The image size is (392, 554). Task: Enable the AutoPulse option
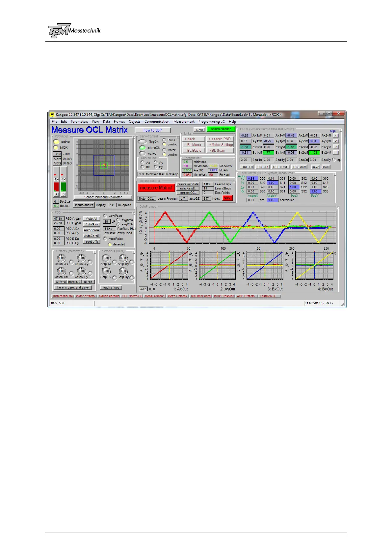(x=105, y=239)
